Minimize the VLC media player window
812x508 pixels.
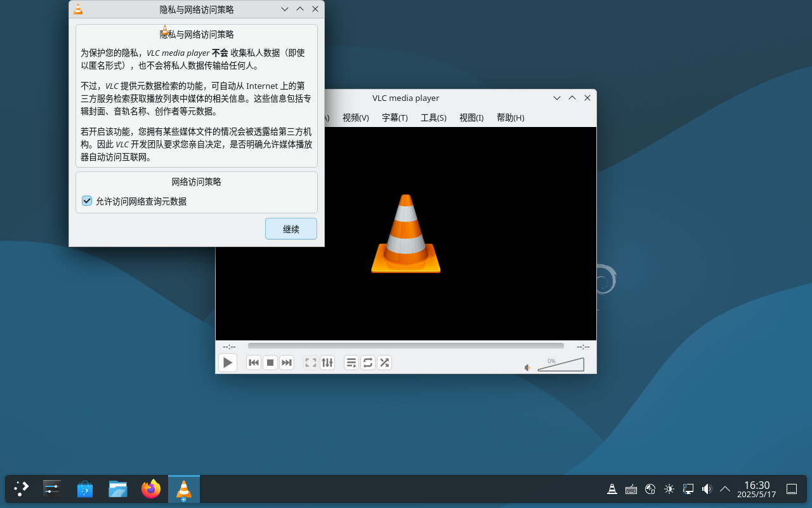[x=557, y=98]
